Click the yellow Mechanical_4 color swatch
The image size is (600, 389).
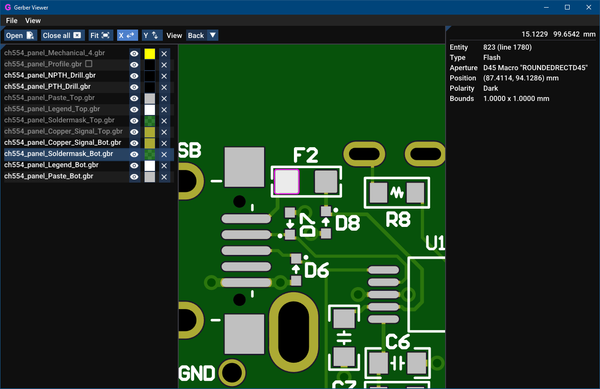click(x=150, y=54)
